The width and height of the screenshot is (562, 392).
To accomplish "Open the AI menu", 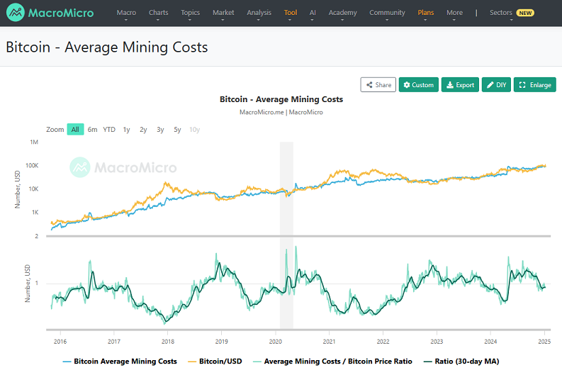I will (x=313, y=13).
